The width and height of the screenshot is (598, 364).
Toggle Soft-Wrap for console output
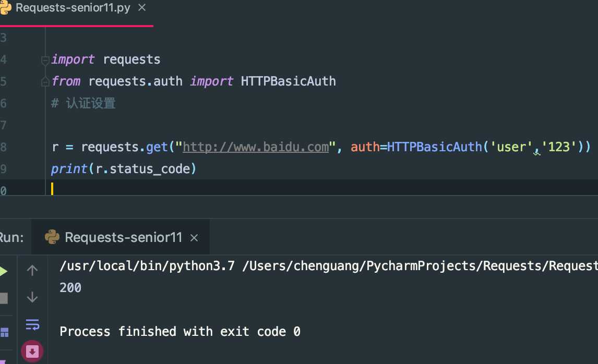[x=32, y=325]
